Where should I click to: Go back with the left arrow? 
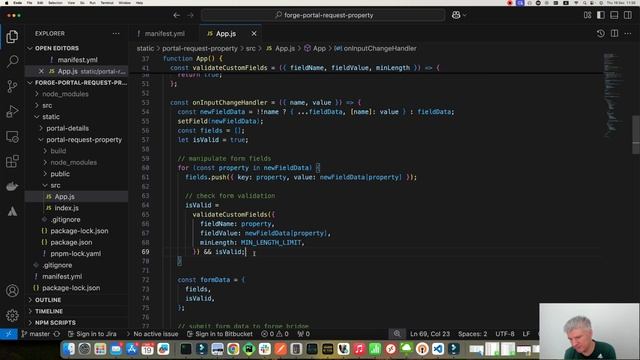point(176,15)
